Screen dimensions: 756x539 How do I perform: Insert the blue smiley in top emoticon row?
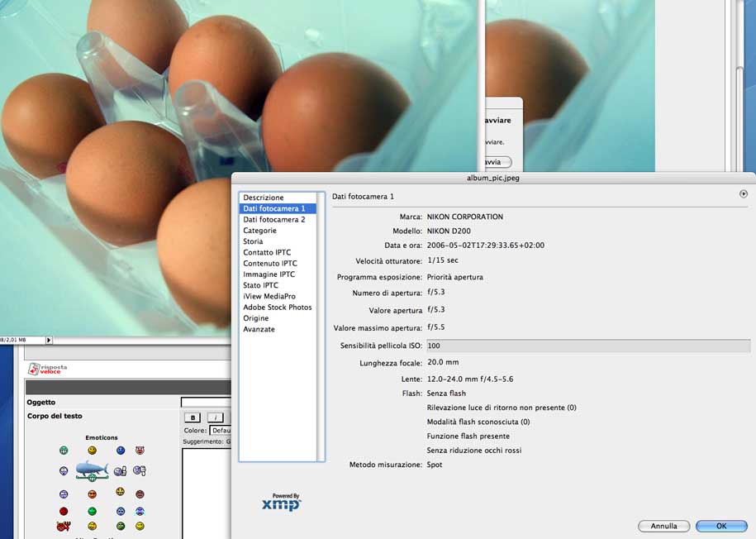coord(121,451)
